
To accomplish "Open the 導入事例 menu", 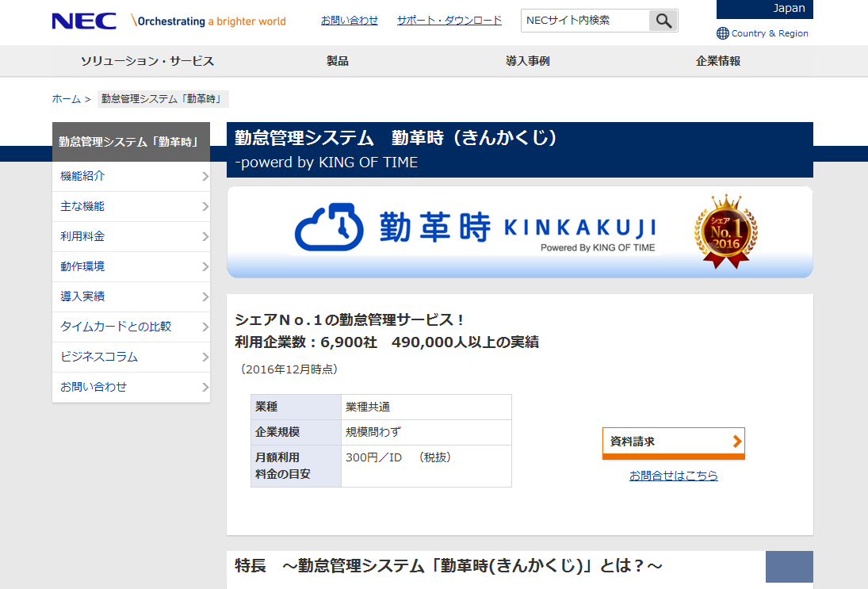I will (x=528, y=61).
